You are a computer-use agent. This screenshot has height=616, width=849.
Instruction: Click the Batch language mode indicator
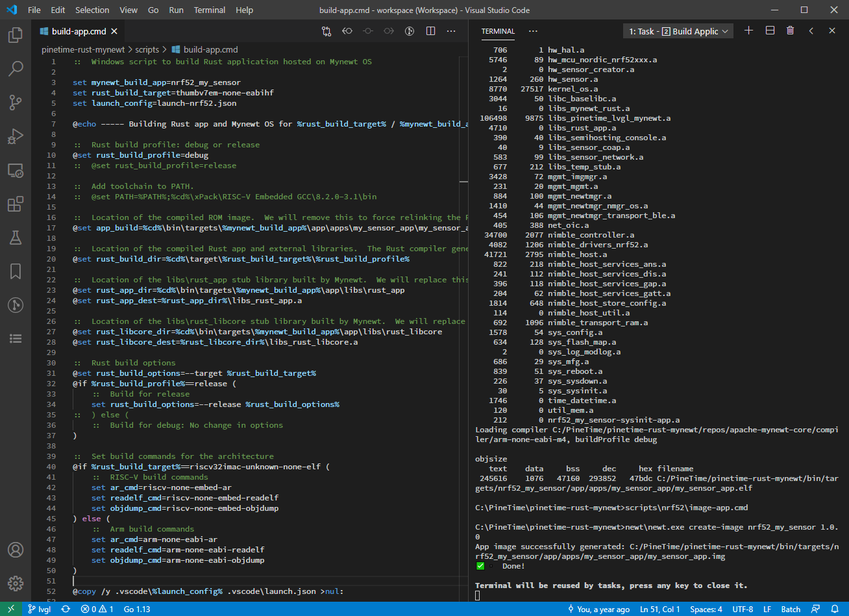791,610
